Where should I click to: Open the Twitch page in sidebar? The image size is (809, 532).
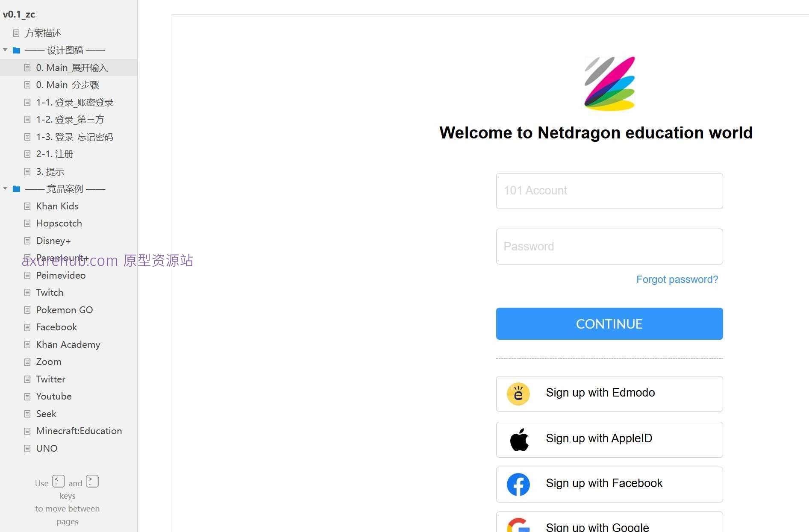click(x=50, y=293)
